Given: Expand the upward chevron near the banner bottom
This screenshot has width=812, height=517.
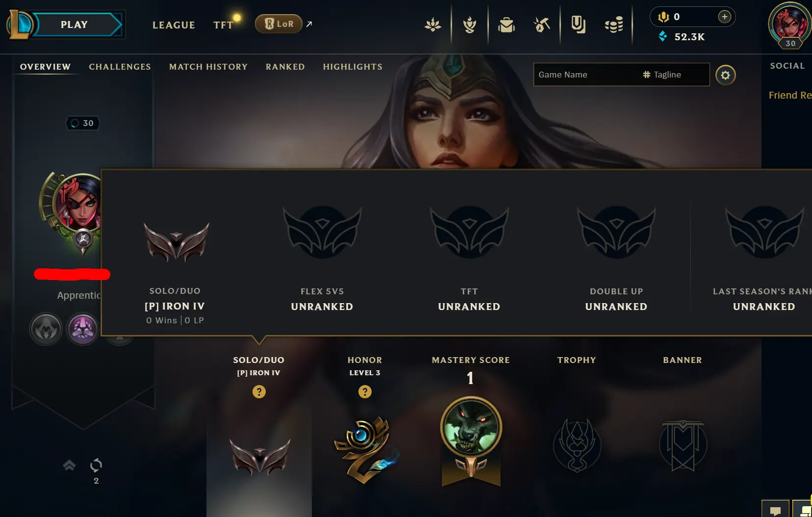Looking at the screenshot, I should (x=69, y=465).
